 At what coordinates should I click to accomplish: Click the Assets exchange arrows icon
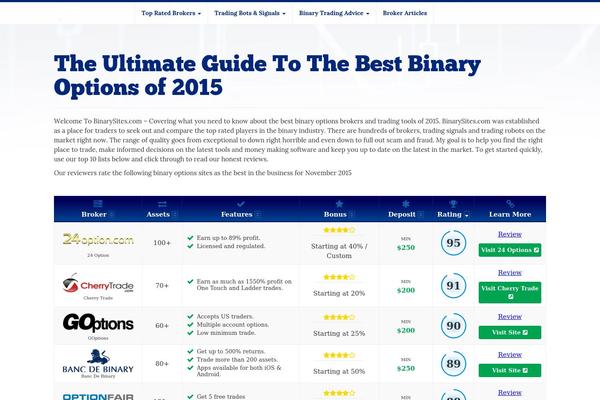pyautogui.click(x=162, y=204)
